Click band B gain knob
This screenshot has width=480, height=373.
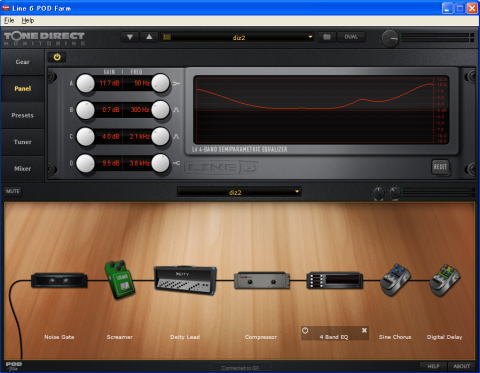[x=86, y=110]
